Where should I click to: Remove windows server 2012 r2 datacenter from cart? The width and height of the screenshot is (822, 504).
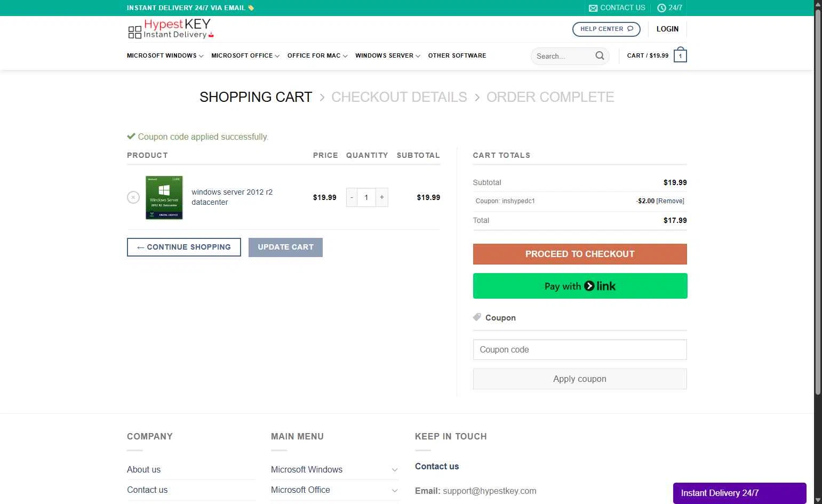point(133,197)
